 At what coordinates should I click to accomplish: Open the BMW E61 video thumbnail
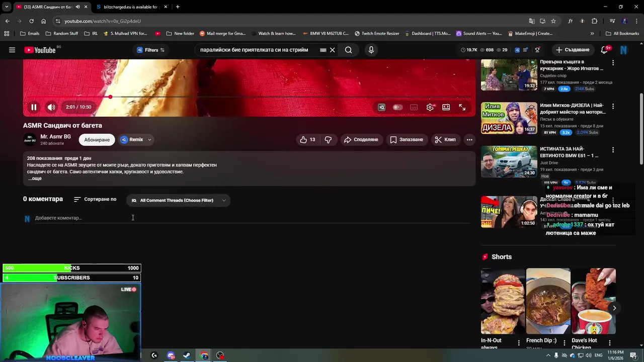tap(509, 161)
